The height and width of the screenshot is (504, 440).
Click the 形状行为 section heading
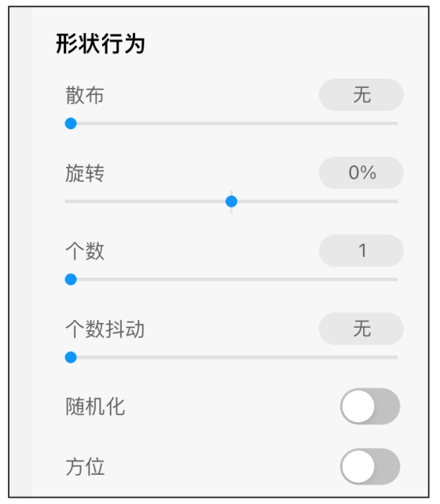(101, 44)
